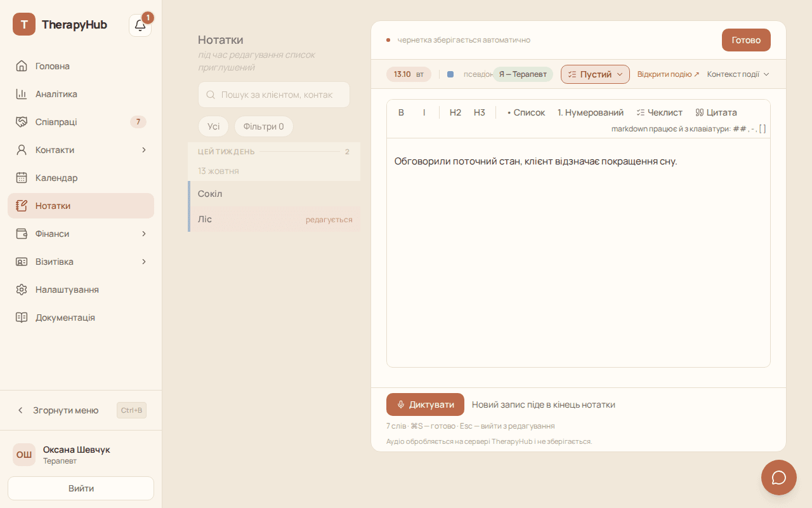The height and width of the screenshot is (508, 812).
Task: Open the Пустий template dropdown
Action: [x=595, y=74]
